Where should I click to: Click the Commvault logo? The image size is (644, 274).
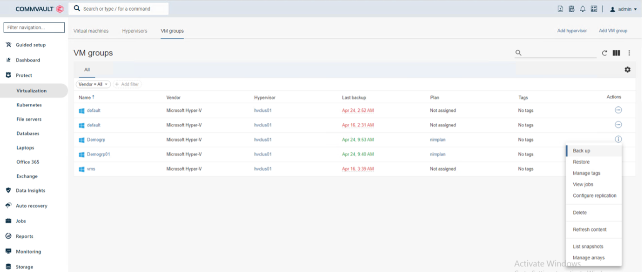tap(39, 9)
